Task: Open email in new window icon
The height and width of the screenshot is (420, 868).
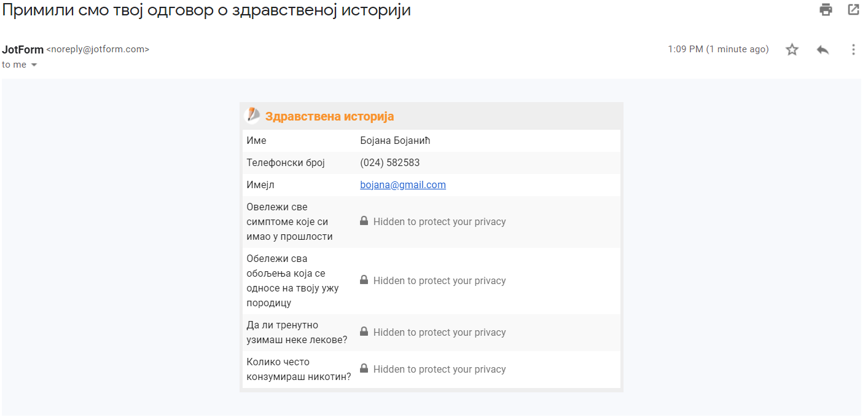Action: 853,10
